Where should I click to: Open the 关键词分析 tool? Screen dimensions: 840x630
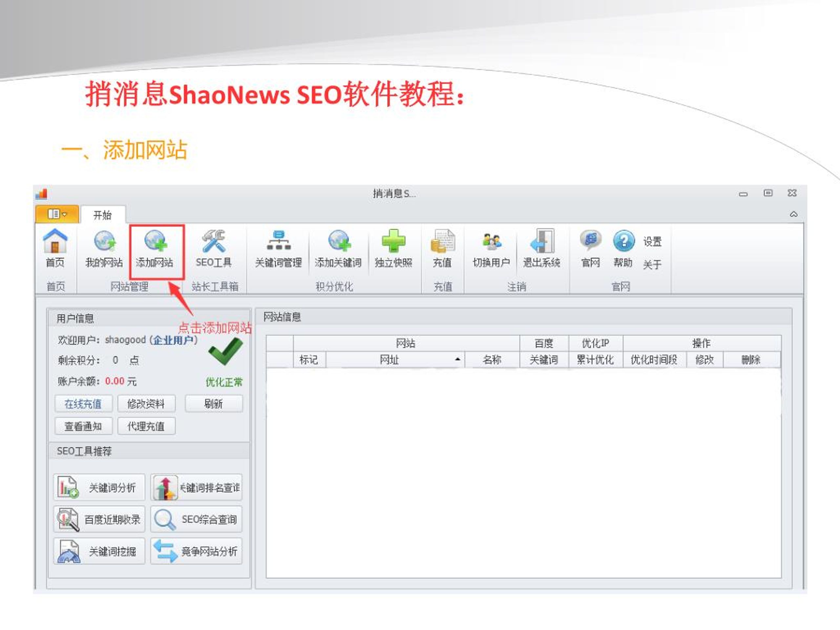(x=99, y=487)
